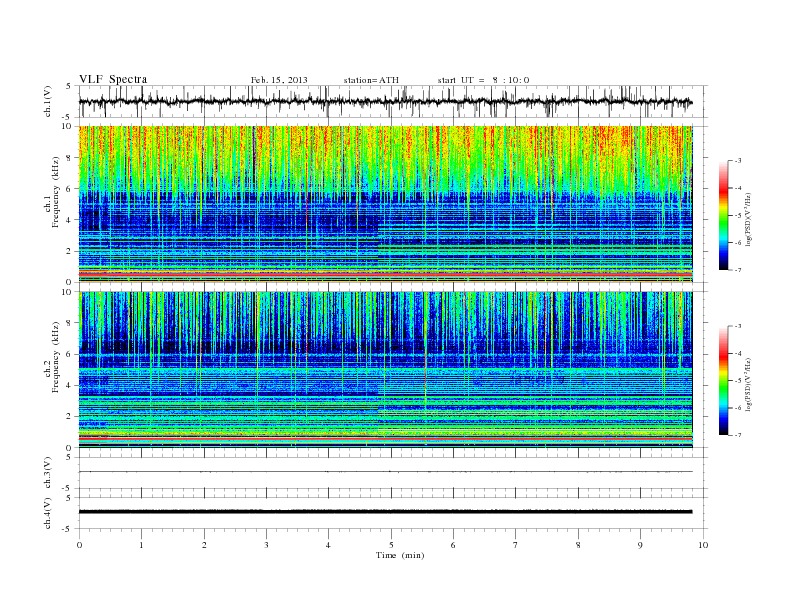Click the ch.3 flat voltage trace
Viewport: 792px width, 612px height.
pos(385,472)
